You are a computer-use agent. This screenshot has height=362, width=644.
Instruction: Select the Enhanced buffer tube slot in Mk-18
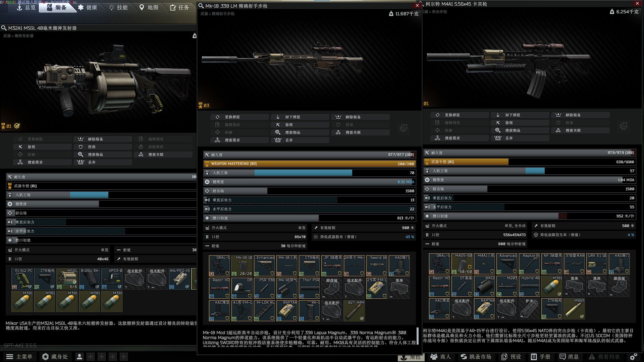pyautogui.click(x=264, y=265)
